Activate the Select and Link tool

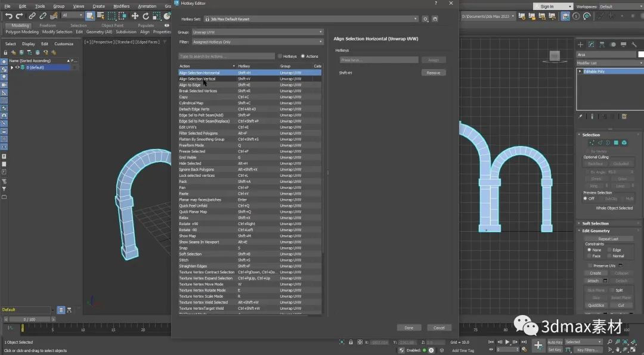pos(32,16)
